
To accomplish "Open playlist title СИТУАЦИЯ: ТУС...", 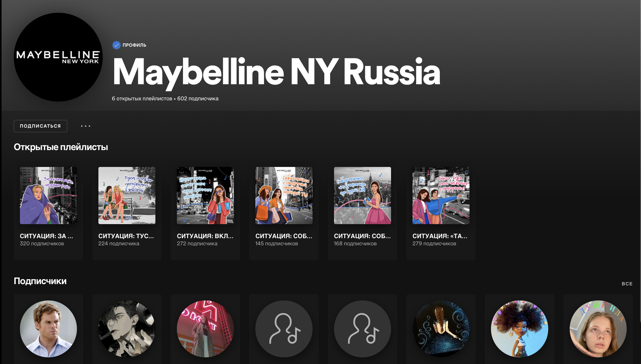I will pos(126,236).
